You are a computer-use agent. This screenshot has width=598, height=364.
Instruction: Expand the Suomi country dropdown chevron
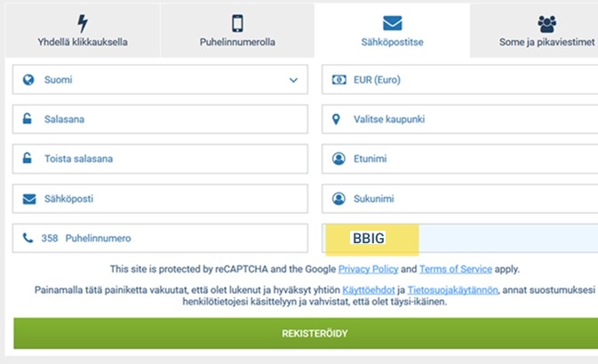coord(293,80)
